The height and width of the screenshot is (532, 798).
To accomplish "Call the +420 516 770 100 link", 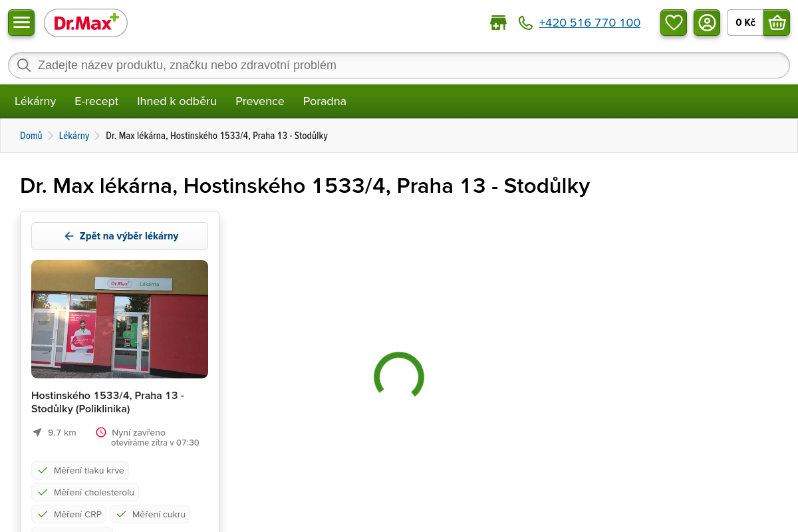I will tap(589, 23).
